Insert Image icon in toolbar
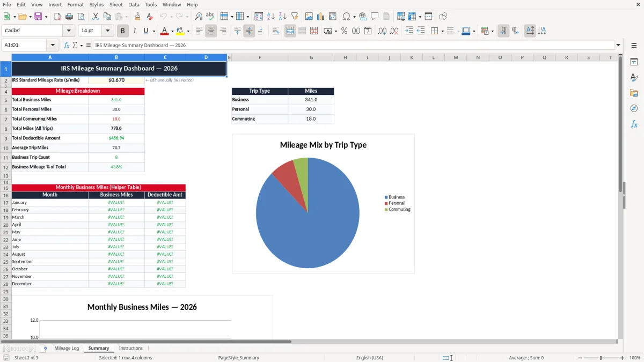This screenshot has width=644, height=362. [x=309, y=17]
